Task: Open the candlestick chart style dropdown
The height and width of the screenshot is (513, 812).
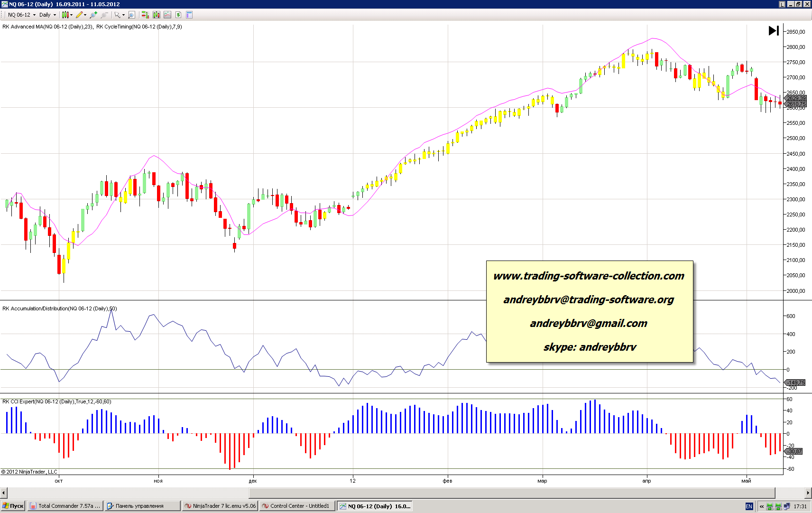Action: (x=67, y=15)
